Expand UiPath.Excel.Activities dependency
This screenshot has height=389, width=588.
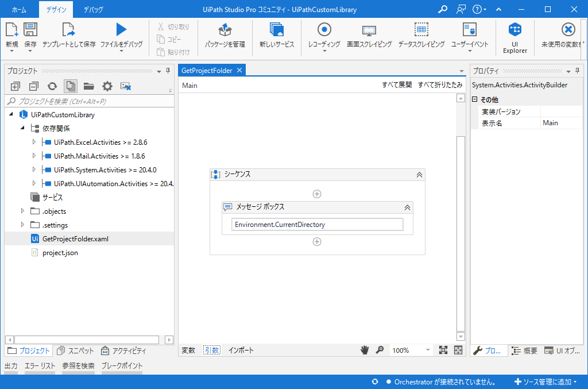click(x=34, y=142)
